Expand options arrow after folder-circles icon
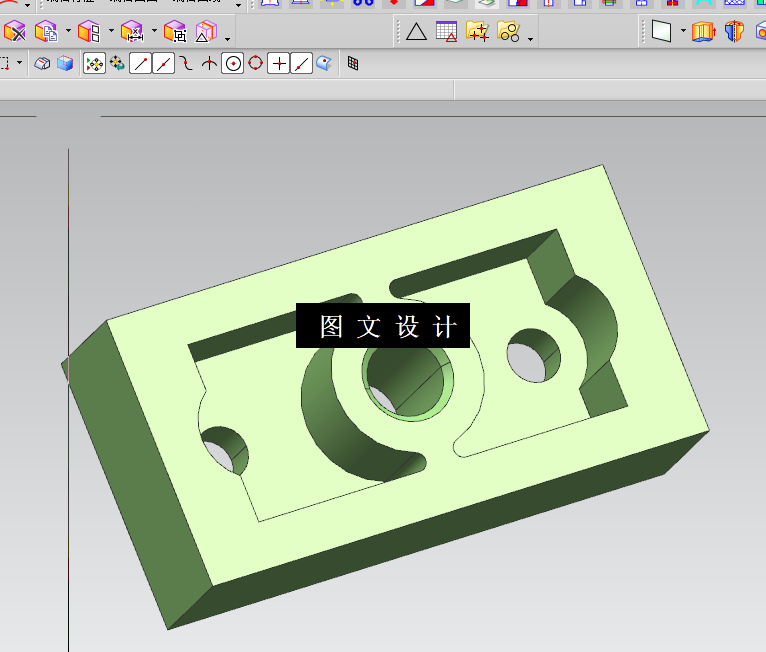 tap(531, 39)
